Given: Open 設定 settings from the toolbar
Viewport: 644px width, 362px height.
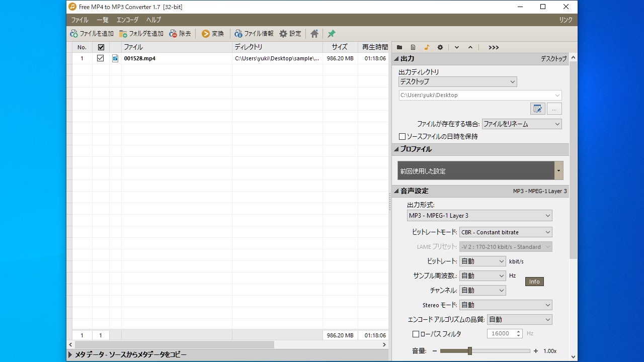Looking at the screenshot, I should pos(290,34).
